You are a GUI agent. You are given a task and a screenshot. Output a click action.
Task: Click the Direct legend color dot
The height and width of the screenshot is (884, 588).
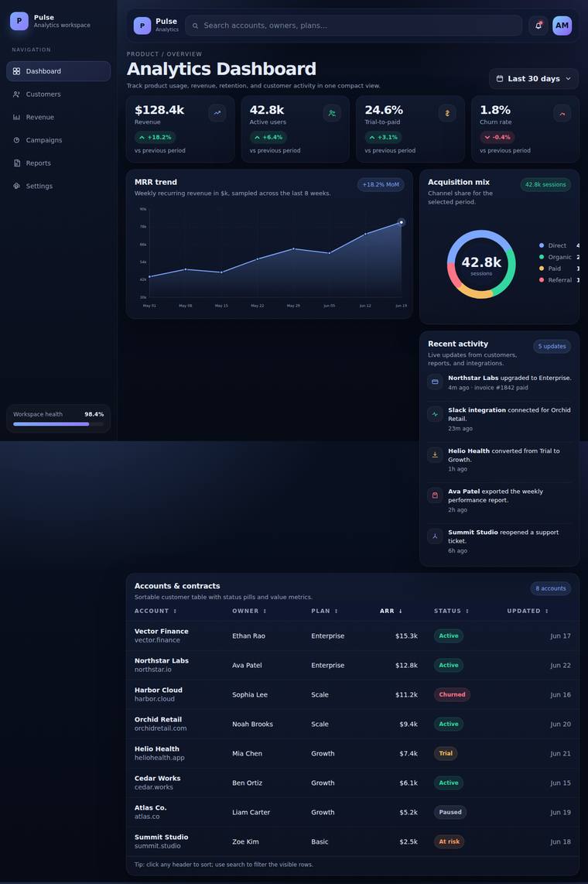point(542,246)
